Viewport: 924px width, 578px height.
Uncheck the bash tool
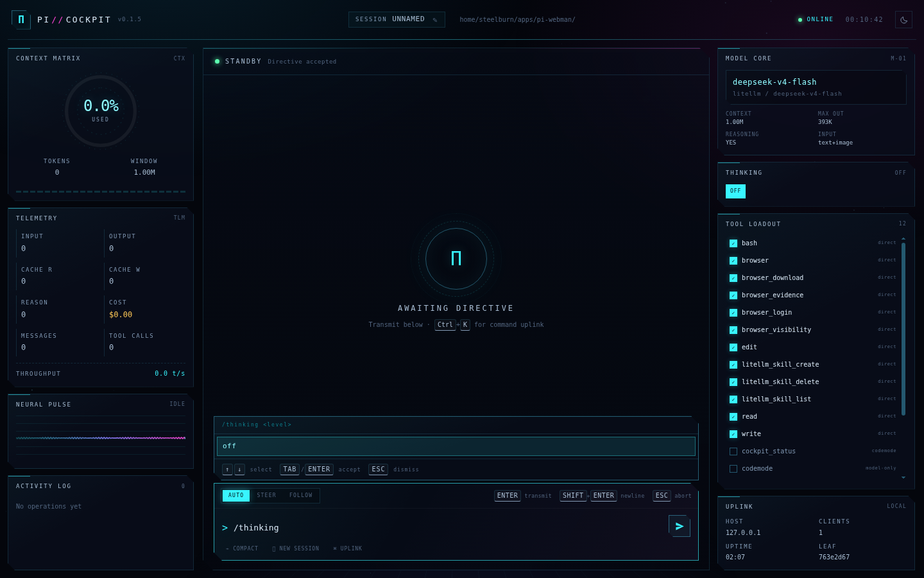click(x=733, y=243)
